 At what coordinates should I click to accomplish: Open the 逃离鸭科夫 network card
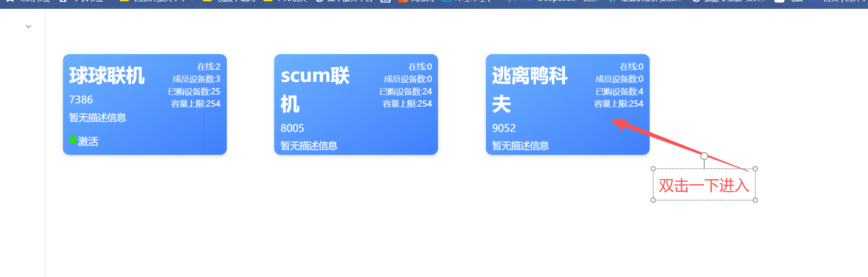(x=568, y=105)
